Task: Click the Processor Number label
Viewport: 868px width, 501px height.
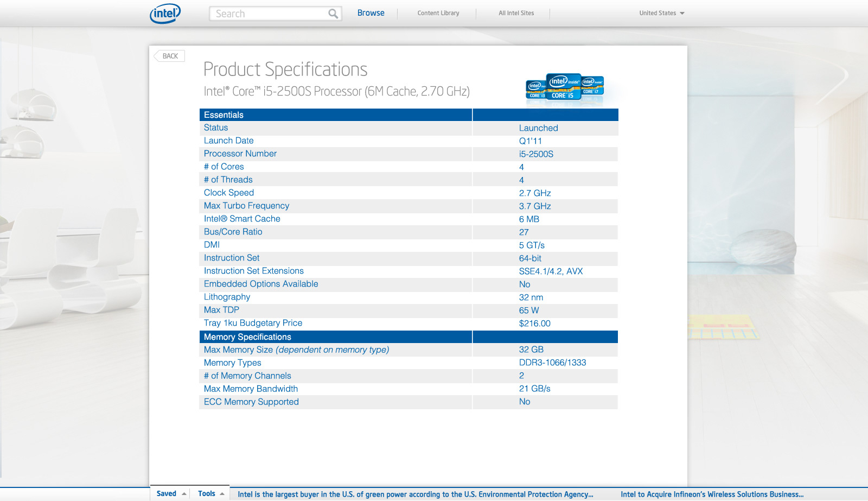Action: point(240,154)
